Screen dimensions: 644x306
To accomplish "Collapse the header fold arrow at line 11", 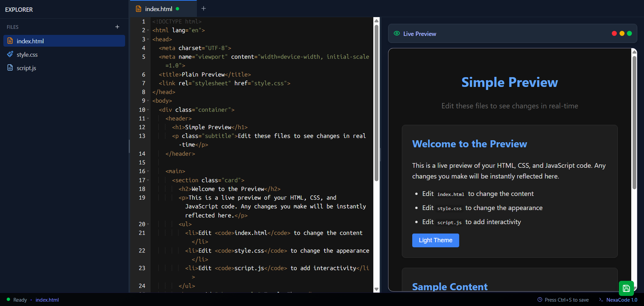I will [x=148, y=118].
